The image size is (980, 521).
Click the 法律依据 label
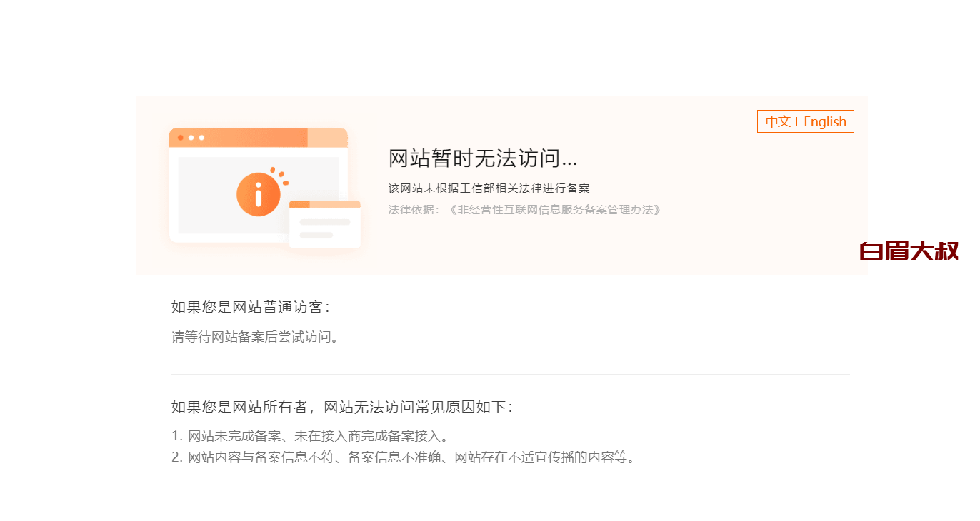tap(414, 210)
